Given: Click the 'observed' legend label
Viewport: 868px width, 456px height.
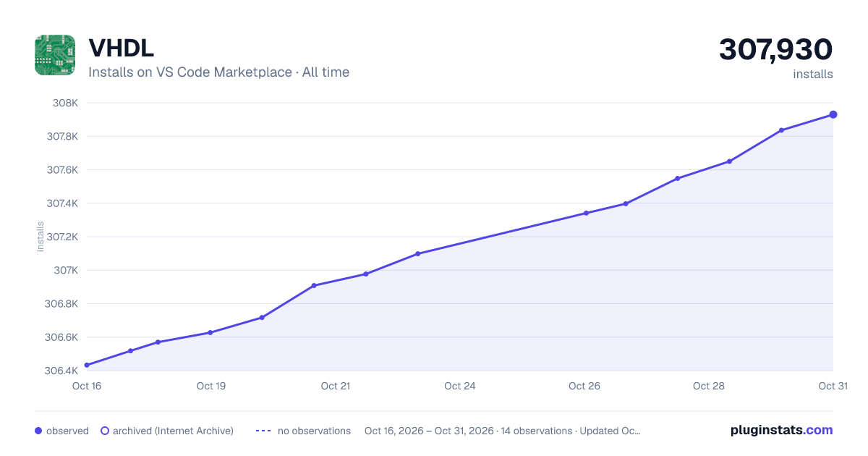Looking at the screenshot, I should pyautogui.click(x=67, y=431).
